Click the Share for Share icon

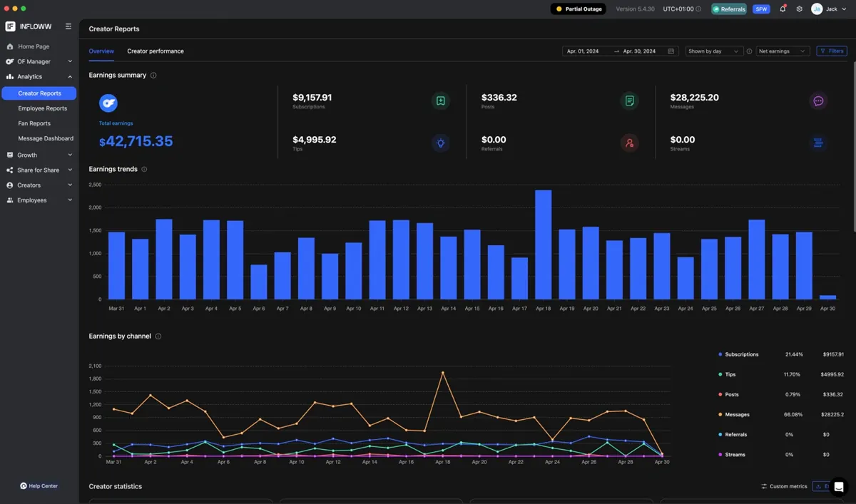click(10, 170)
